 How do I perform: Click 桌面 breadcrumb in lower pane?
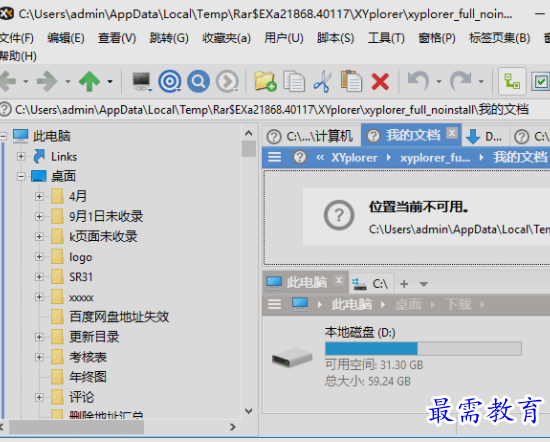tap(408, 304)
